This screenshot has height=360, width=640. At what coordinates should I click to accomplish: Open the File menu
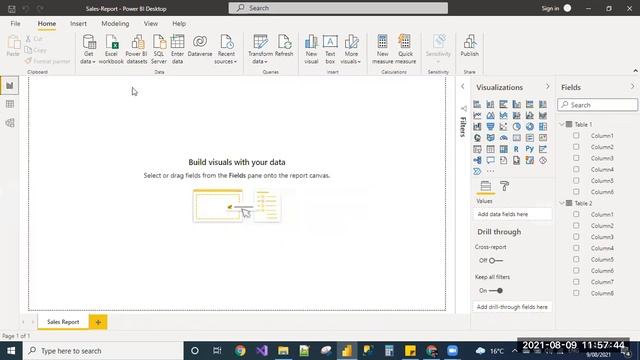(x=16, y=24)
